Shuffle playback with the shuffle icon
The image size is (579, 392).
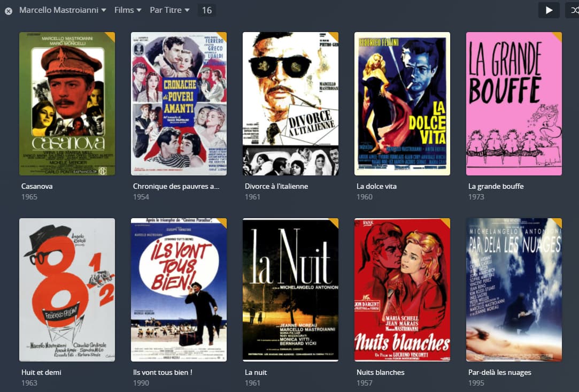click(574, 10)
